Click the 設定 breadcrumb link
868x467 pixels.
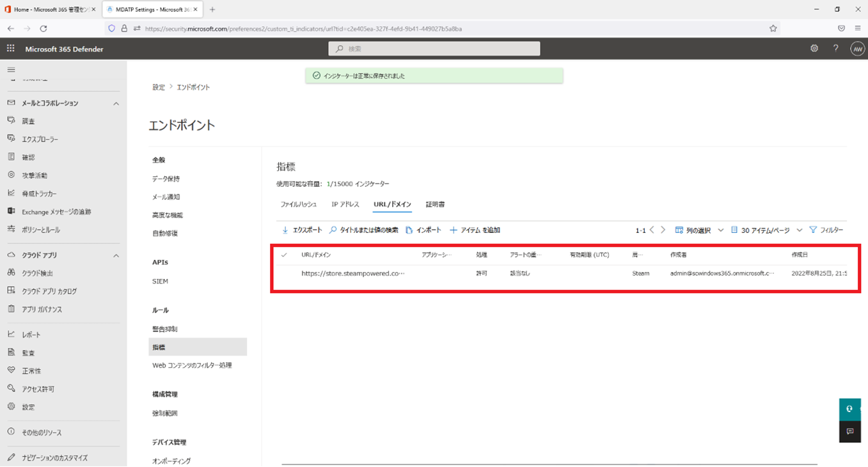pos(158,87)
